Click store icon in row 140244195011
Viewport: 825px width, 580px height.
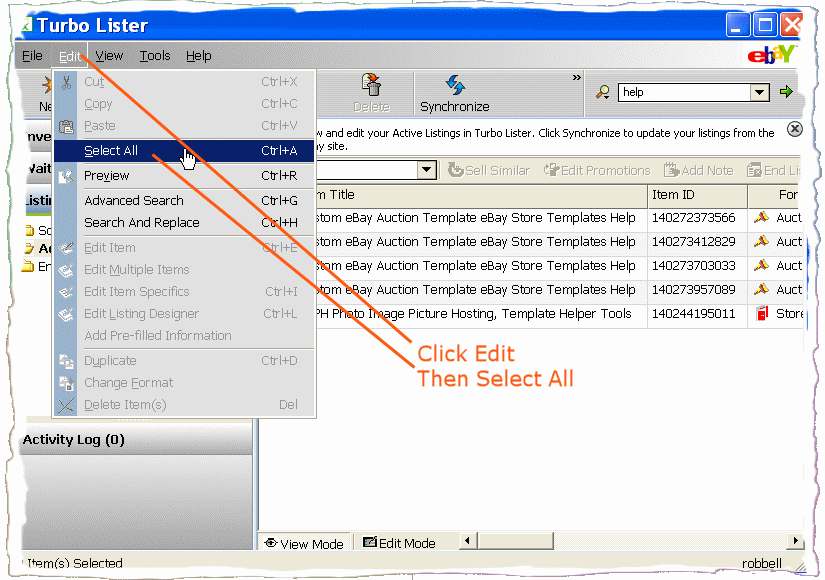tap(762, 314)
